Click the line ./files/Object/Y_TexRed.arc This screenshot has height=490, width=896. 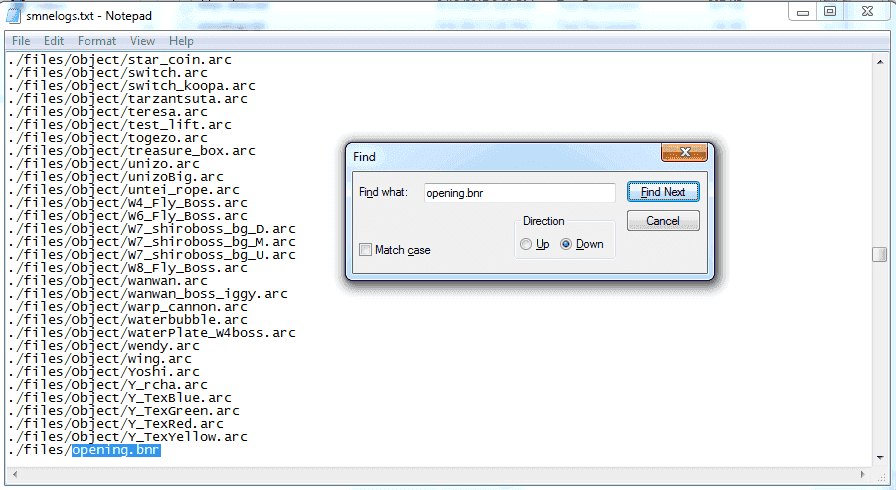116,424
